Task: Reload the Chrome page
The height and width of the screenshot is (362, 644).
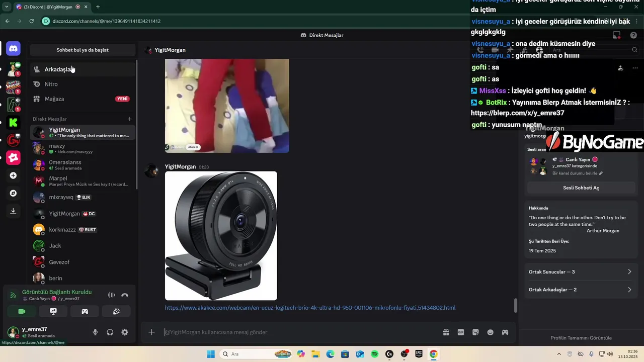Action: (31, 21)
